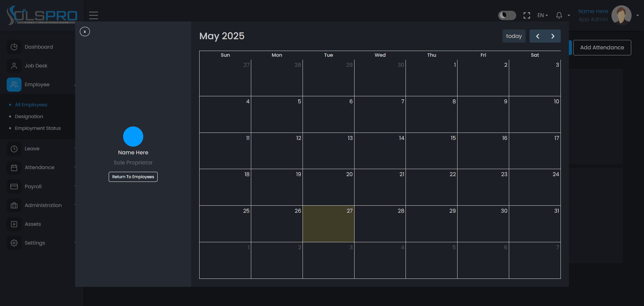Click the Administration briefcase icon
The image size is (644, 306).
coord(14,205)
